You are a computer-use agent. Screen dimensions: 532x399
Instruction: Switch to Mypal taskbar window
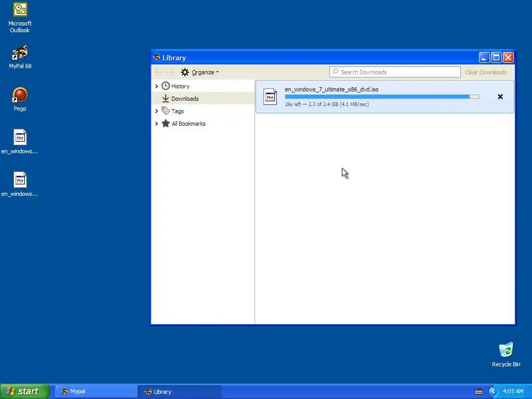96,392
